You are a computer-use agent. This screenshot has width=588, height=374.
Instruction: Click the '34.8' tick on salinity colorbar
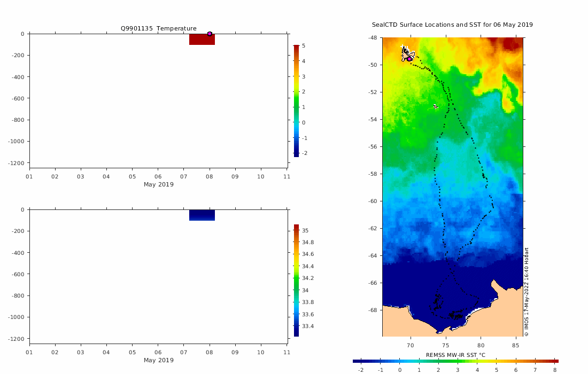[308, 243]
